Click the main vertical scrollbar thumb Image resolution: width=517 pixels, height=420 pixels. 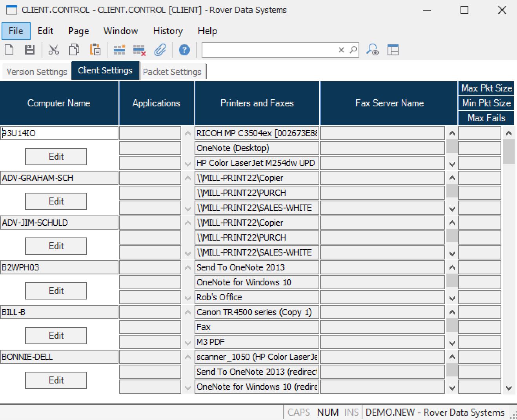coord(509,151)
